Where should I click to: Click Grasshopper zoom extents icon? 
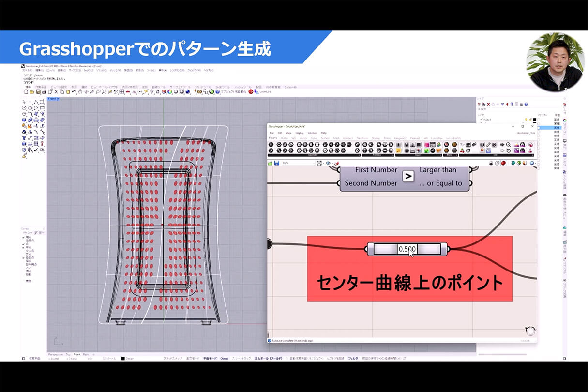(x=319, y=163)
